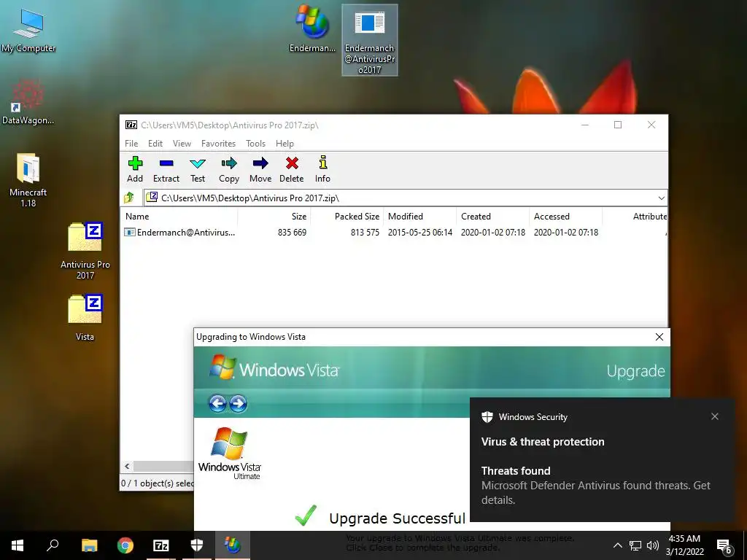The image size is (747, 560).
Task: Open the Tools menu in 7-Zip
Action: point(255,144)
